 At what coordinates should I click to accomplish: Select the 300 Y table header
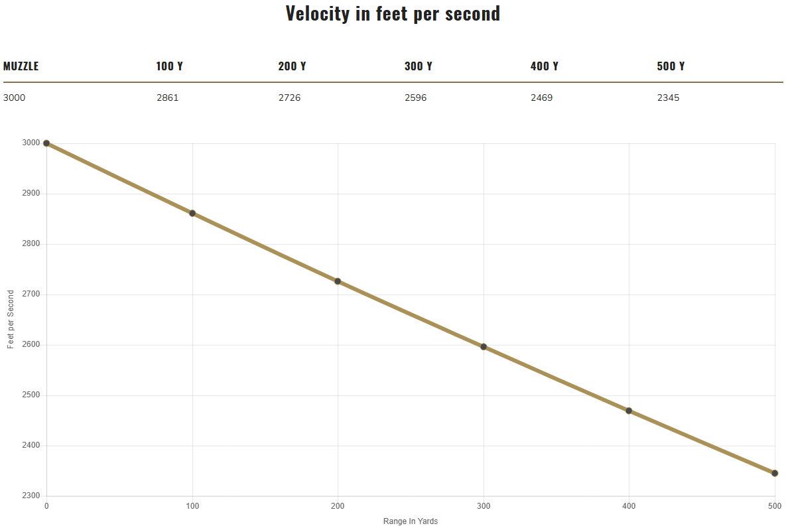pos(419,66)
